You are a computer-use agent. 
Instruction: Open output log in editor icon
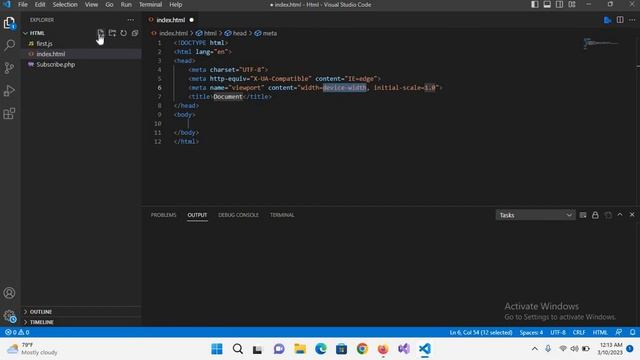[608, 215]
